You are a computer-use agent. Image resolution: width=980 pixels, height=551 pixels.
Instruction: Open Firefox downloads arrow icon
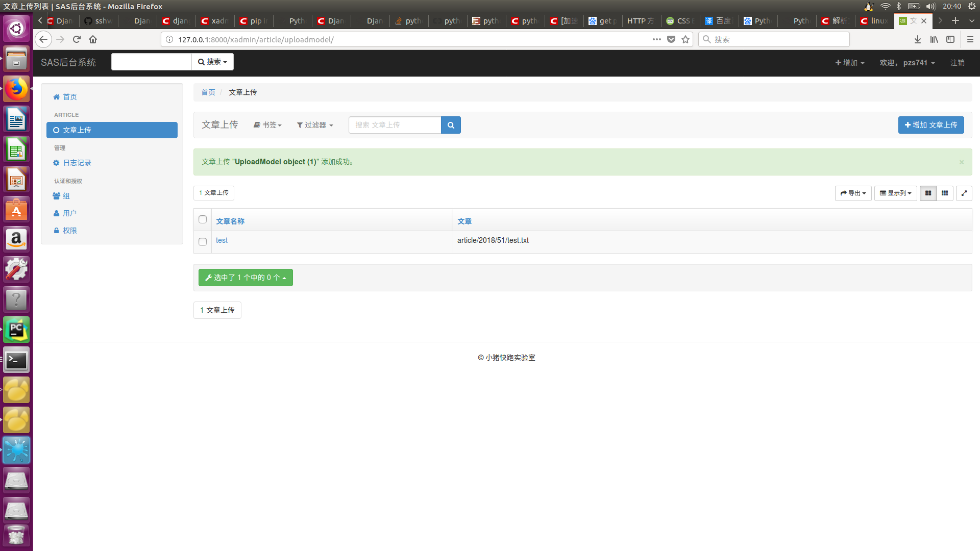917,39
